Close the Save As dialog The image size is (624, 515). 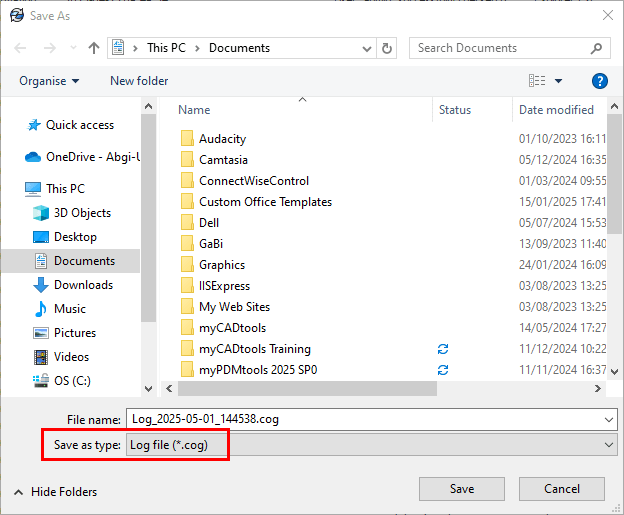pos(607,16)
